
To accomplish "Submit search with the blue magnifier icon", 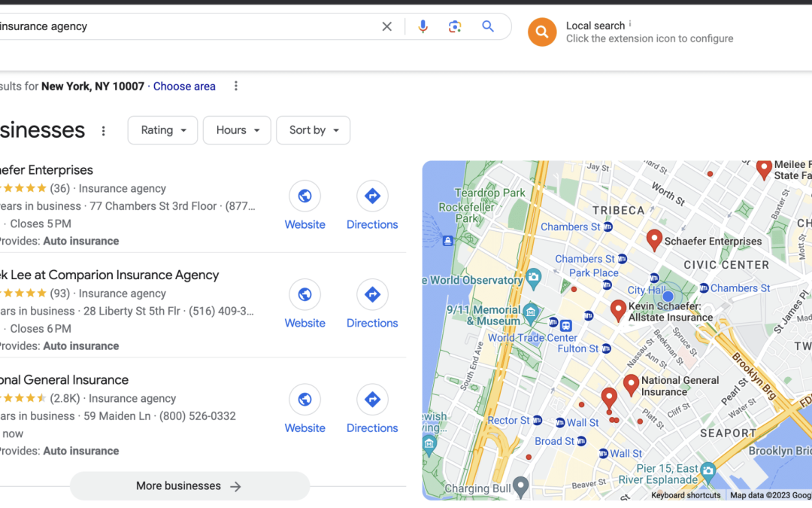I will point(487,26).
